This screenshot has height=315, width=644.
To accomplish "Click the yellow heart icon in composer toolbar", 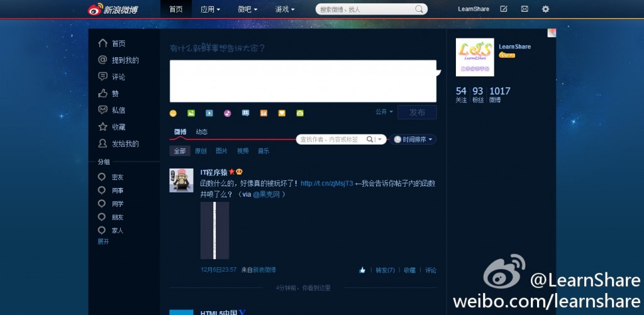I will (x=282, y=113).
